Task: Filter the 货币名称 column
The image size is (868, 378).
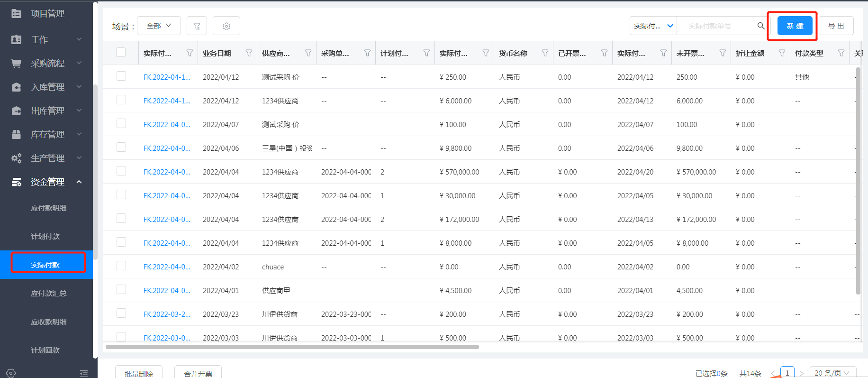Action: click(x=545, y=53)
